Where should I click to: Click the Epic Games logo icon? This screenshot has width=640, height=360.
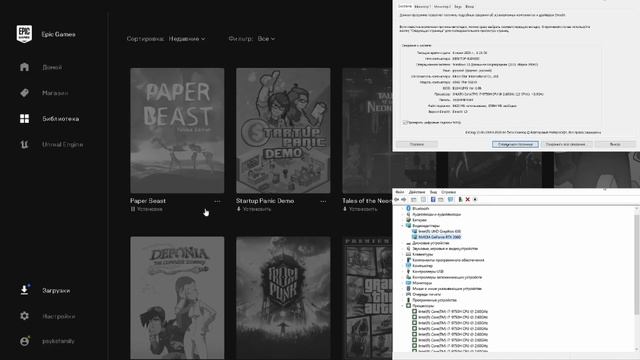pyautogui.click(x=24, y=33)
